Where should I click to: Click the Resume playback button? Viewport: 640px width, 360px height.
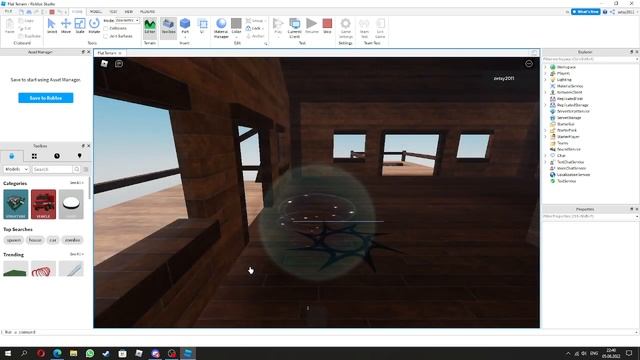click(311, 27)
